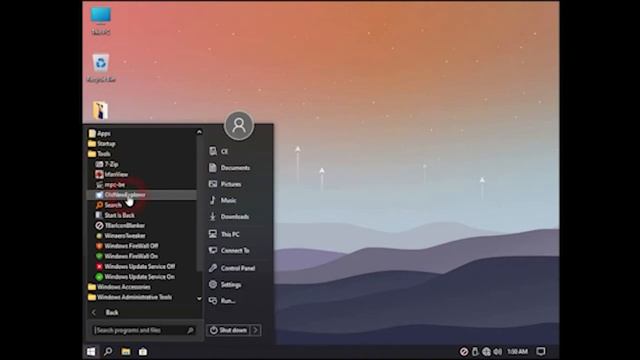Open the arrow next to Shut down

click(x=256, y=330)
